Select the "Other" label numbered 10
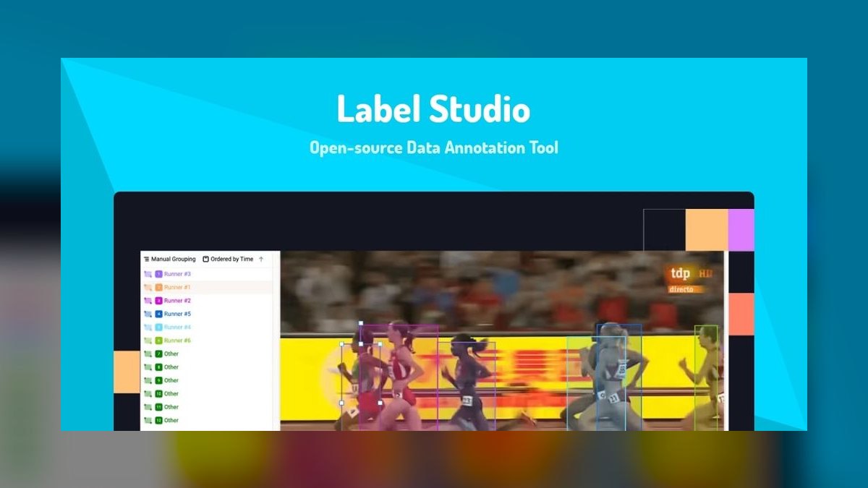The height and width of the screenshot is (488, 868). (171, 394)
